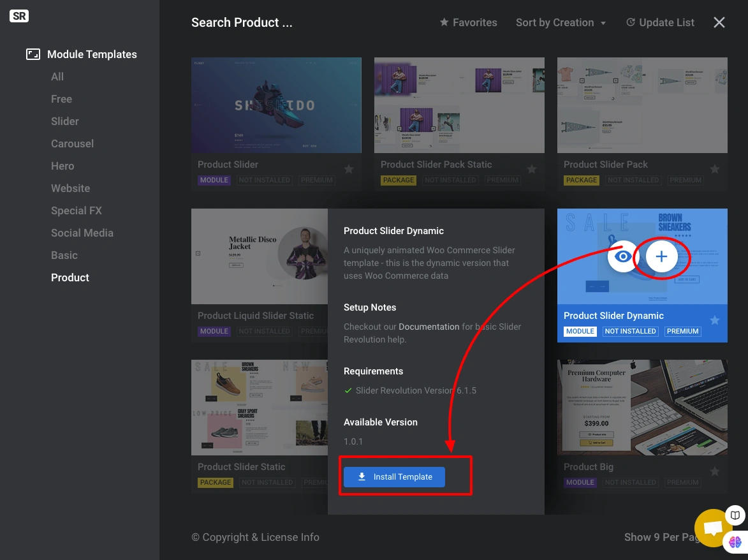Select the Basic category
Image resolution: width=748 pixels, height=560 pixels.
64,255
